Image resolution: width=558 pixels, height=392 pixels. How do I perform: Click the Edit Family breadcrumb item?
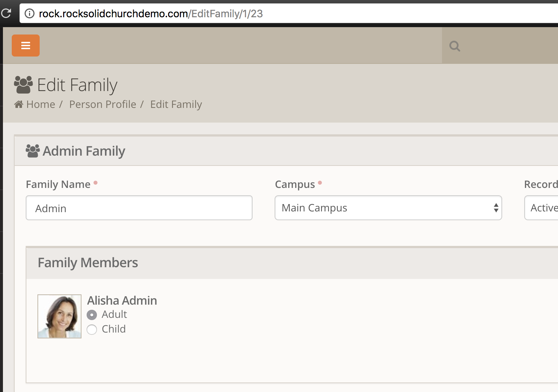[x=176, y=105]
